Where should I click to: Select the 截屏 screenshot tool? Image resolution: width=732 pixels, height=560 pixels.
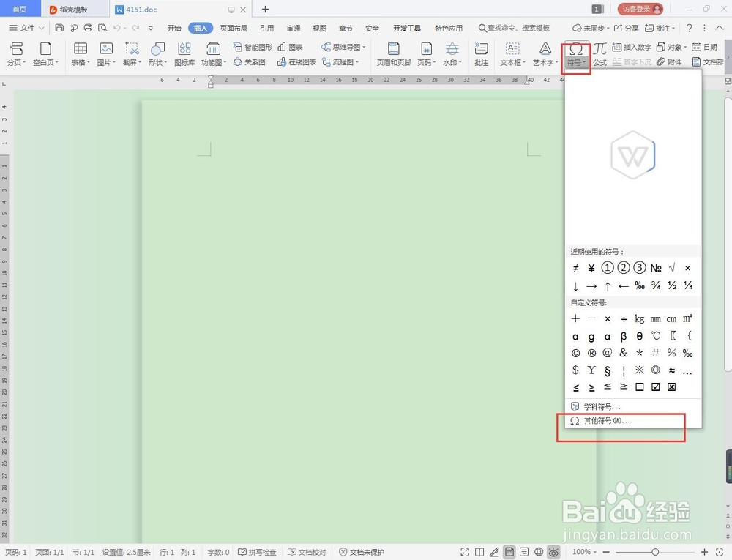point(130,51)
